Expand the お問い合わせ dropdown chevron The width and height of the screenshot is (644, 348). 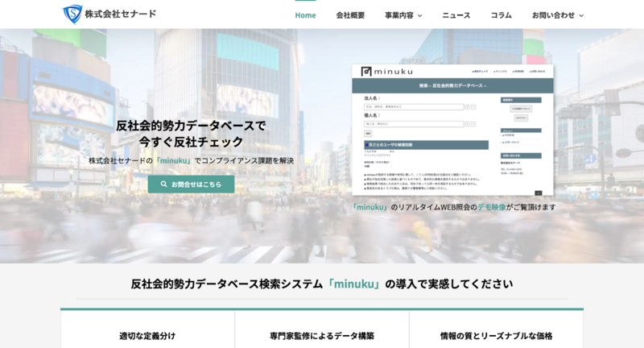point(581,15)
